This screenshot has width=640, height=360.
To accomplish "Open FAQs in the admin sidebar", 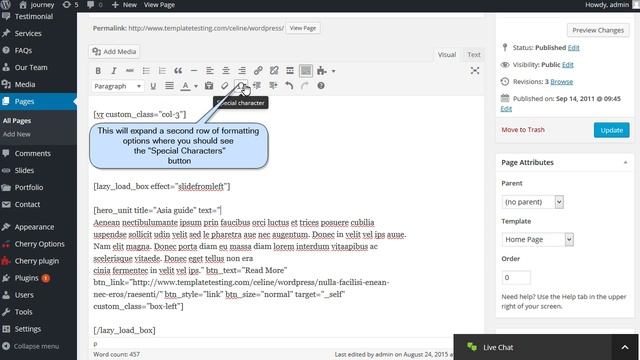I will pyautogui.click(x=23, y=51).
